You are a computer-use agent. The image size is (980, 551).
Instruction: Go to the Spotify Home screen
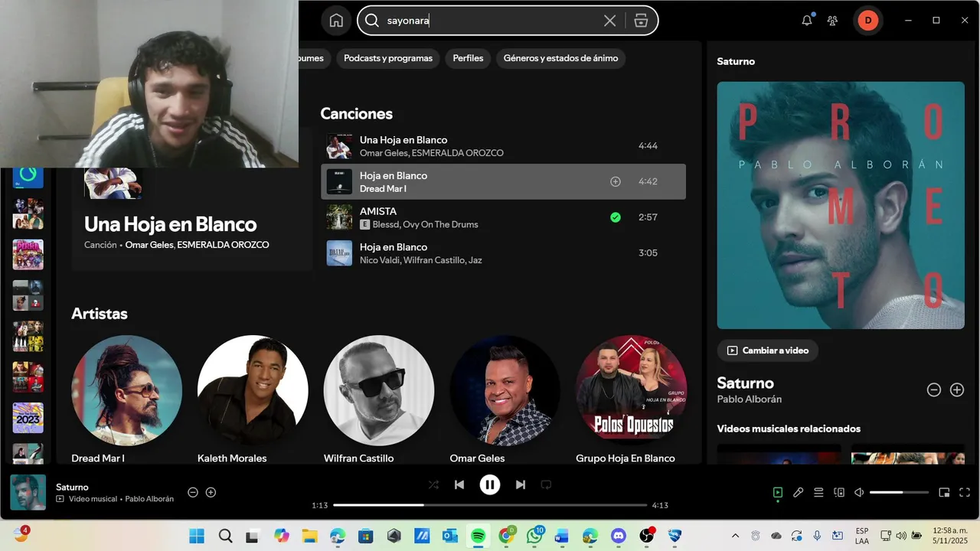(x=336, y=21)
